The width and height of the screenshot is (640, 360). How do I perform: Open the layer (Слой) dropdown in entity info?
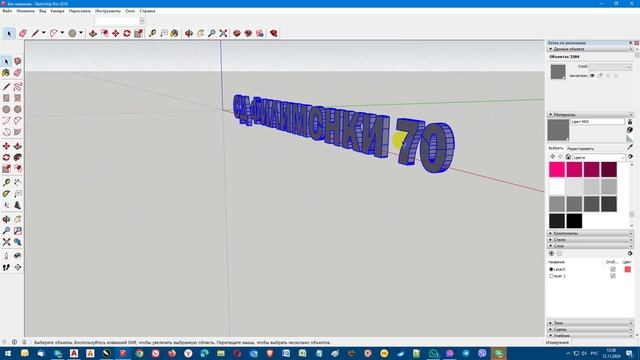610,67
